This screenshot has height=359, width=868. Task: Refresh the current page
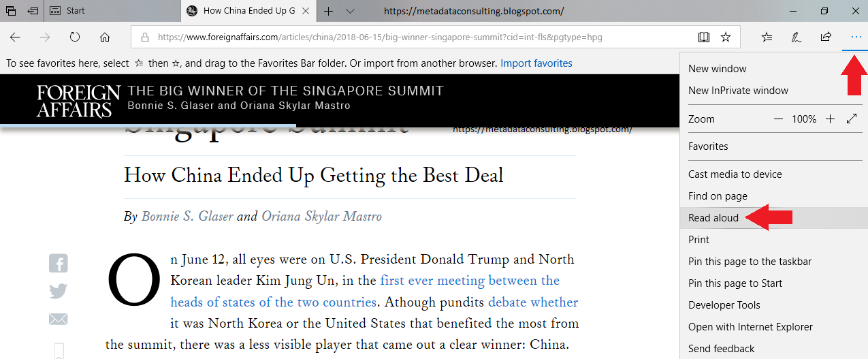[75, 37]
